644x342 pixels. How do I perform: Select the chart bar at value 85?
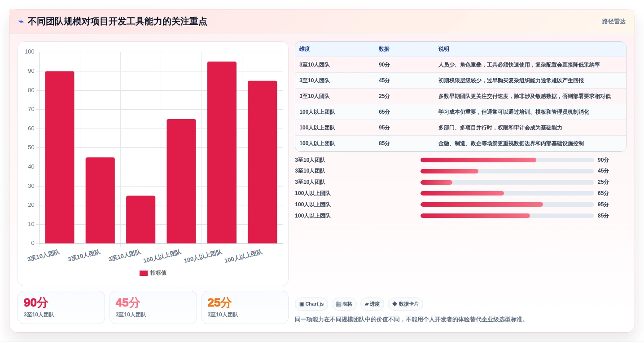pyautogui.click(x=263, y=162)
